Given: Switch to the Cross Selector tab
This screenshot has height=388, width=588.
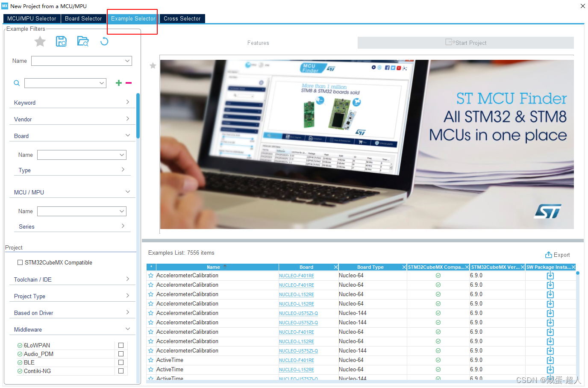Looking at the screenshot, I should pos(182,18).
